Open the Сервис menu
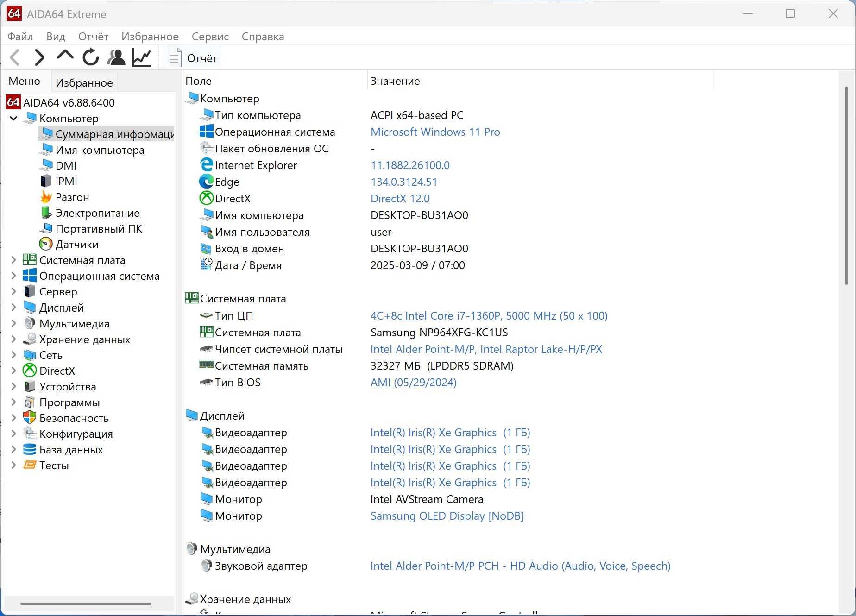The image size is (856, 616). (210, 37)
